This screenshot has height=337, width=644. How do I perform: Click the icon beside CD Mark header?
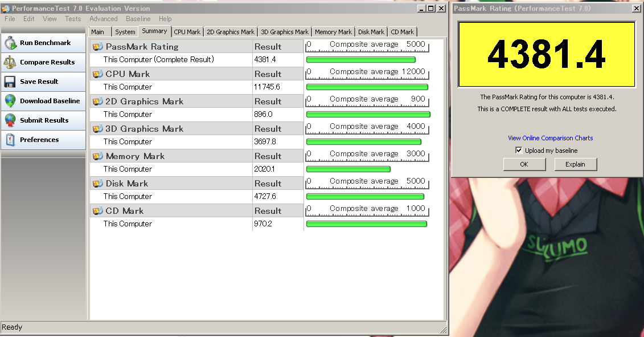pos(98,210)
